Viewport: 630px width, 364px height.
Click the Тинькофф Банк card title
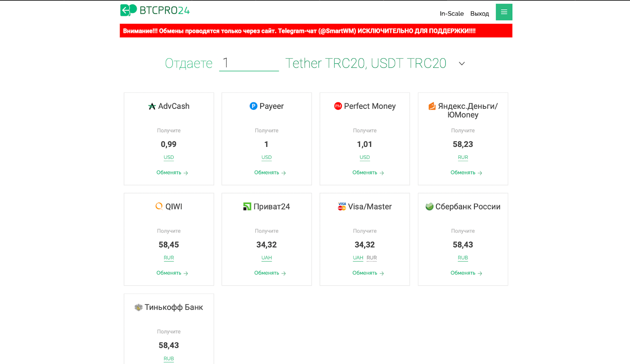pos(174,307)
